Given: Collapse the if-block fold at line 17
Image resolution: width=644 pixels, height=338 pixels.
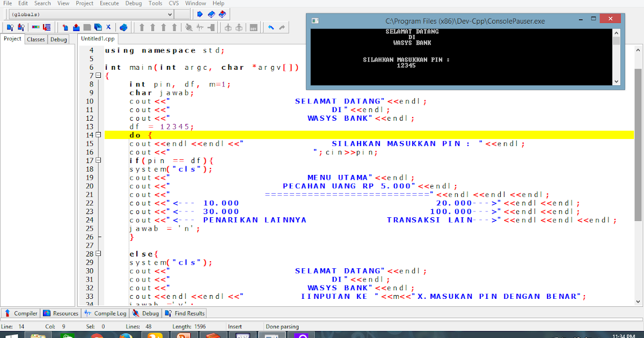Looking at the screenshot, I should [x=98, y=160].
